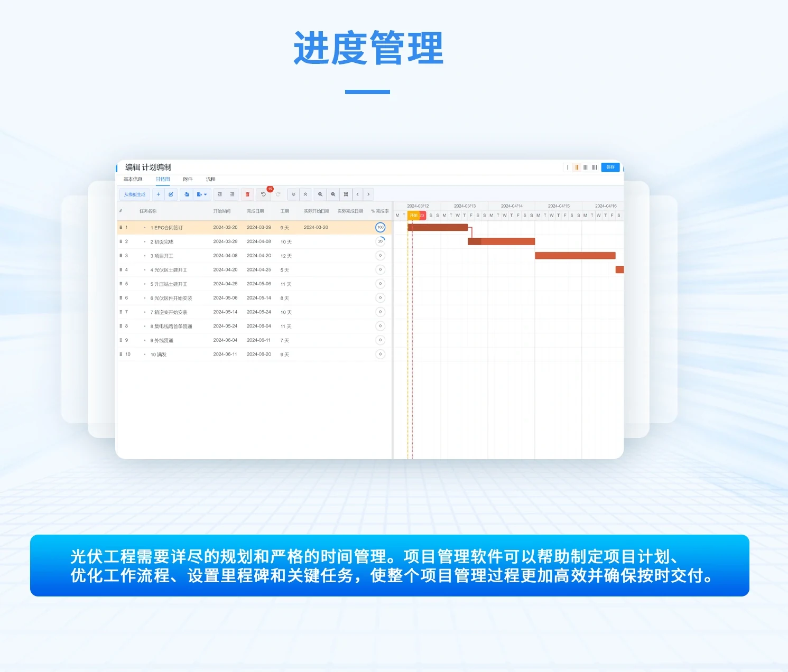Click the fit-to-screen icon

point(346,194)
